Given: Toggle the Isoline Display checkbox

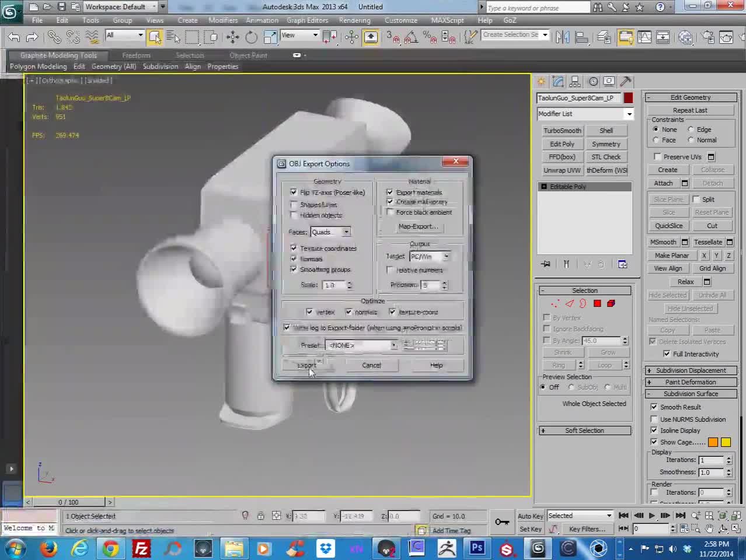Looking at the screenshot, I should 654,430.
